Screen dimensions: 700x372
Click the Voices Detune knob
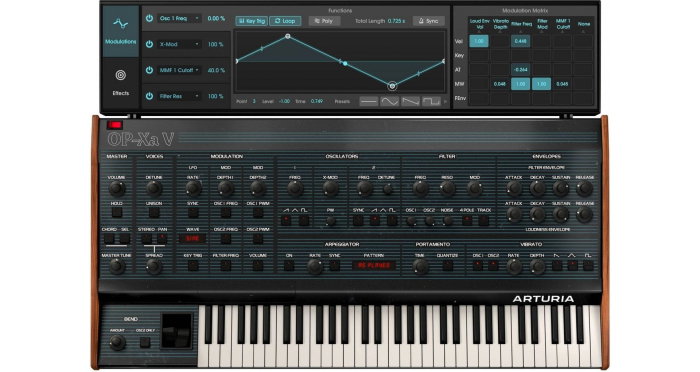(154, 188)
